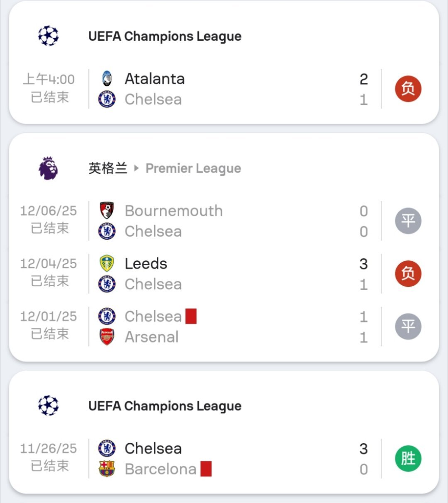Click the green win badge for Barcelona match

(x=408, y=459)
